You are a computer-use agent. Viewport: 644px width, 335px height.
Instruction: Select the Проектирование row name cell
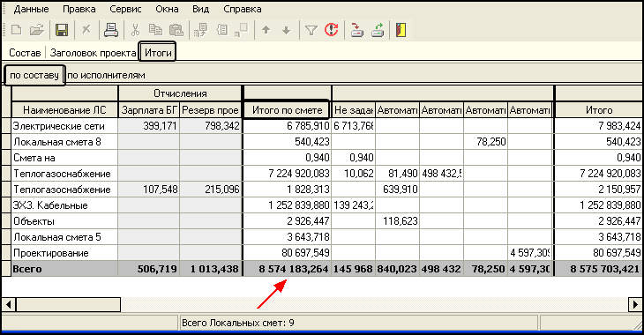pos(64,253)
